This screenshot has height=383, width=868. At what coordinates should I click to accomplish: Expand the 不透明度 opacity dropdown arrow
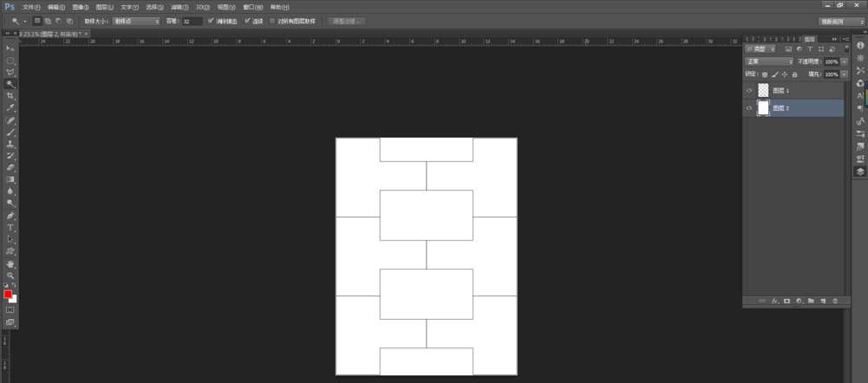845,62
